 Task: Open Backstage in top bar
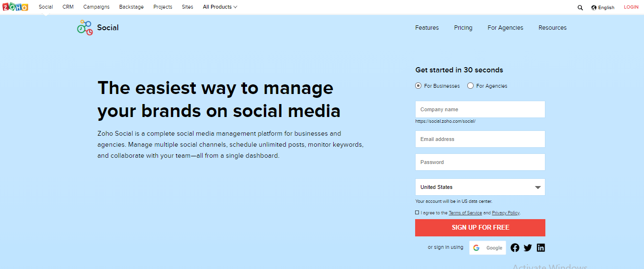point(131,7)
